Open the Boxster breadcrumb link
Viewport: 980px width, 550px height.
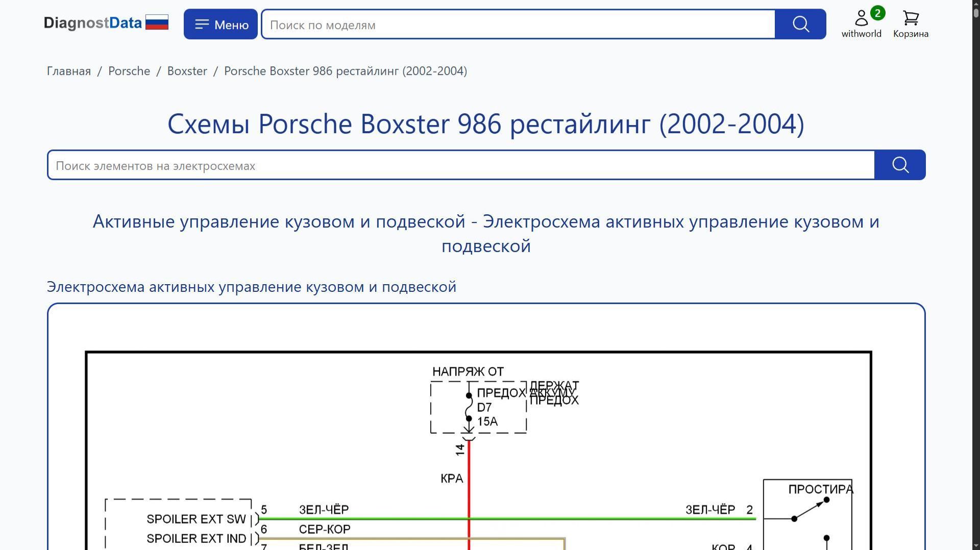[187, 71]
